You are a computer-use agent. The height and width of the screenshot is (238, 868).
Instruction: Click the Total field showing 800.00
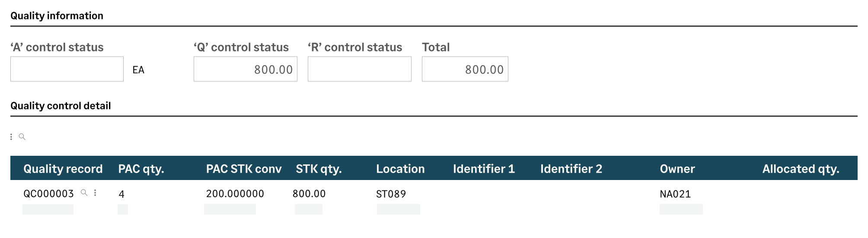coord(465,69)
